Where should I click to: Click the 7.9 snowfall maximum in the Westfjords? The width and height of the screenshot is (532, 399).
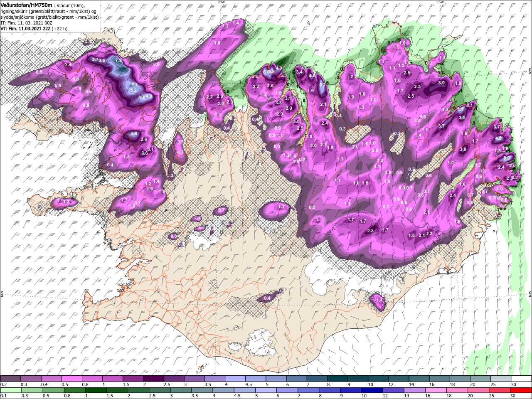pos(118,61)
